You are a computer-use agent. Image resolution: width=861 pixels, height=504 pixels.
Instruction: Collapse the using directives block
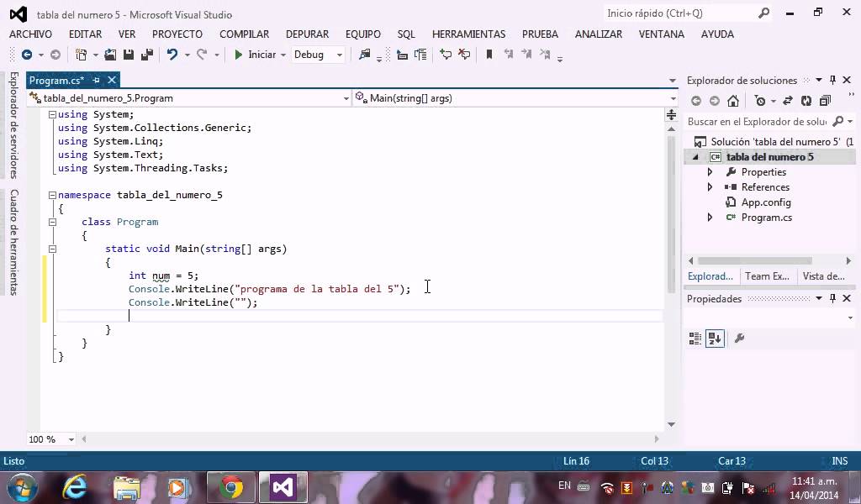(x=52, y=114)
